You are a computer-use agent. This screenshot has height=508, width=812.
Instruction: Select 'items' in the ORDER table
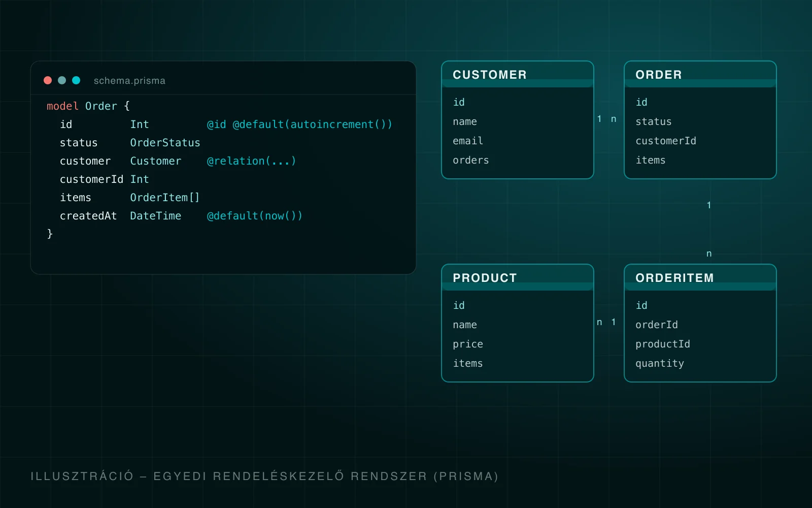point(651,160)
